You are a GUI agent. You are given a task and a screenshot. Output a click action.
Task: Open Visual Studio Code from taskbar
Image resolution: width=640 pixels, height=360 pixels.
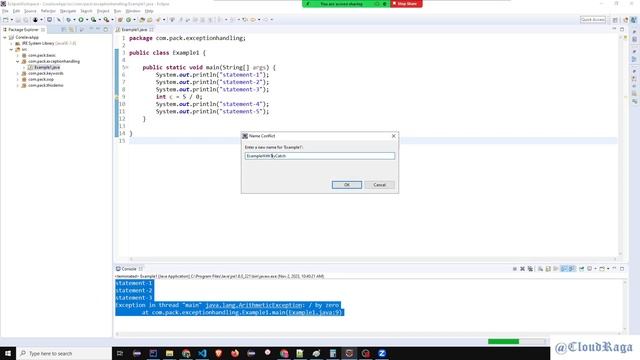pos(202,353)
